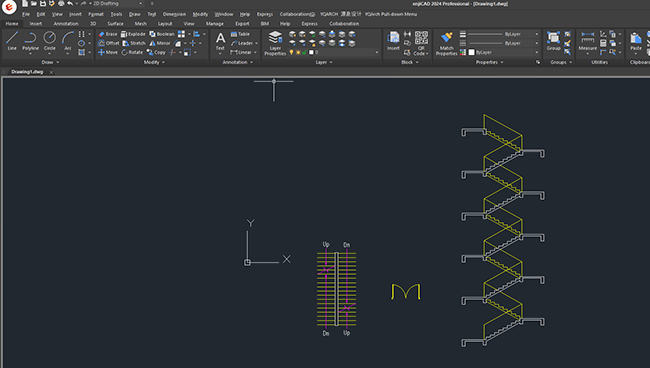Click the Group tool
Image resolution: width=650 pixels, height=368 pixels.
point(553,41)
